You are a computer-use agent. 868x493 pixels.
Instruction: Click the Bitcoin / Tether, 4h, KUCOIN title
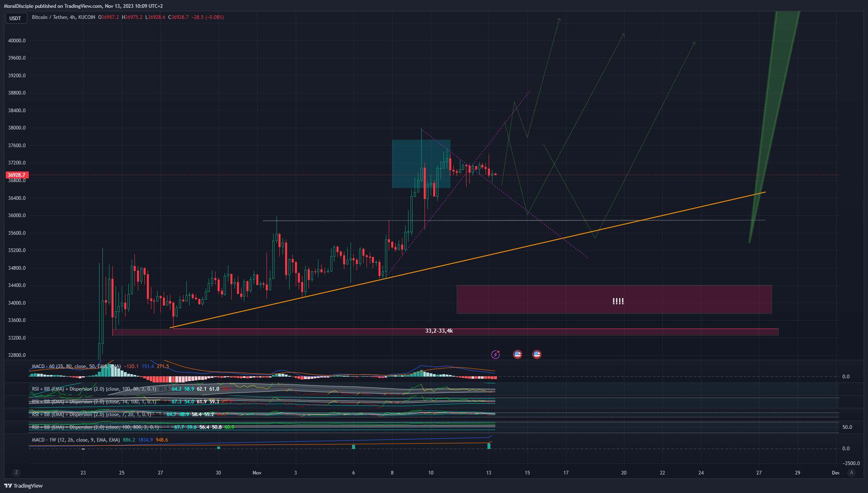coord(63,17)
